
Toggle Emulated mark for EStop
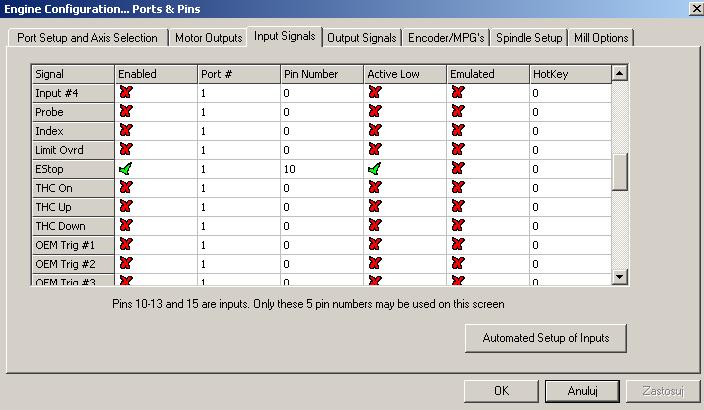tap(458, 168)
